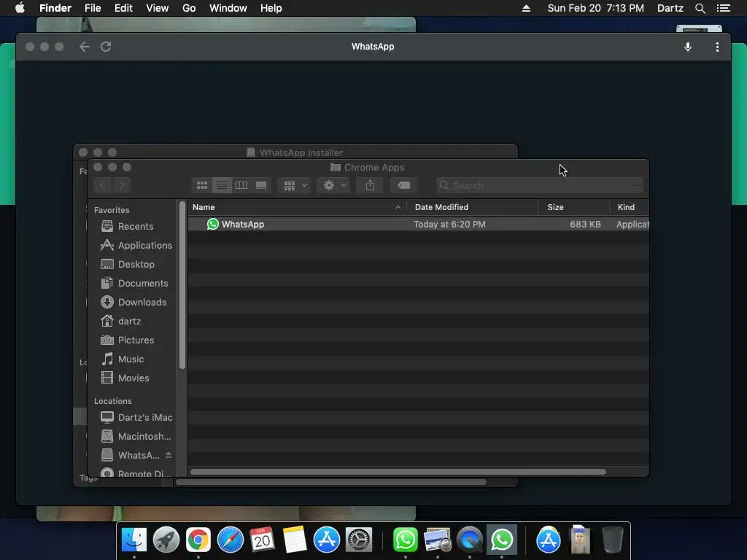Reload the WhatsApp window
The height and width of the screenshot is (560, 747).
(106, 47)
